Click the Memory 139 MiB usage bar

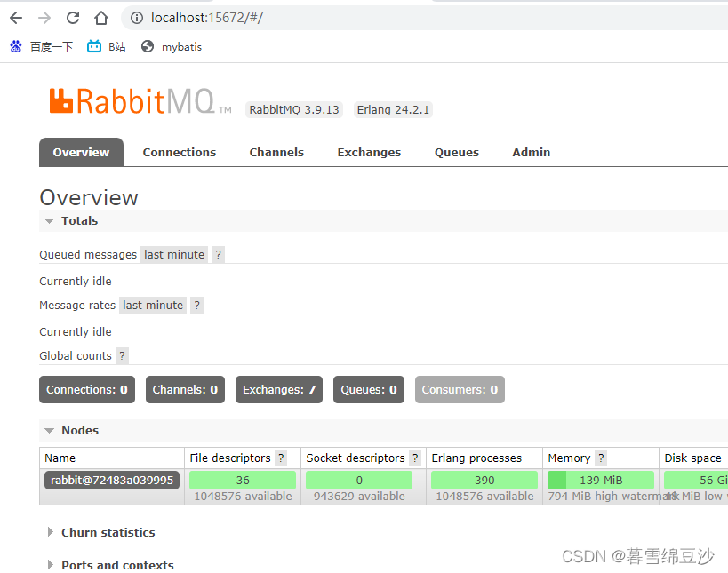pyautogui.click(x=601, y=481)
